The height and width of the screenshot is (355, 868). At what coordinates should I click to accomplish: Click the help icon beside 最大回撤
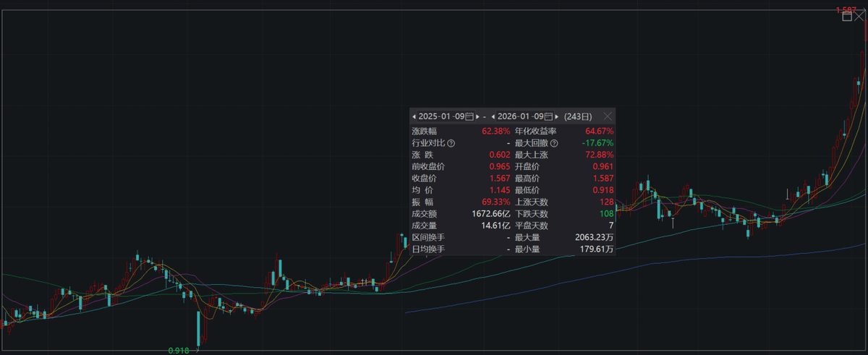coord(554,143)
